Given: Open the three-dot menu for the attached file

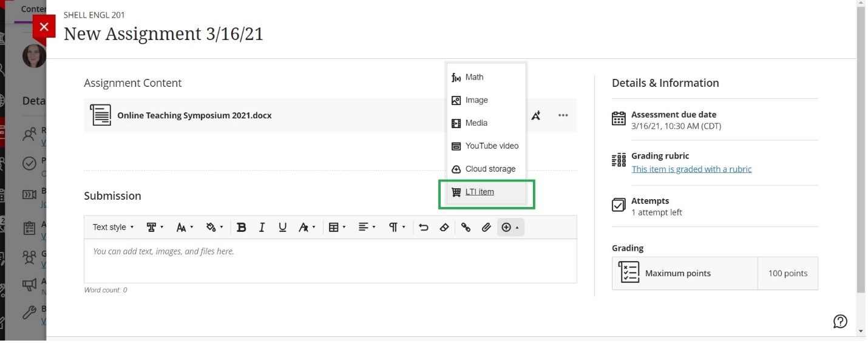Looking at the screenshot, I should tap(563, 115).
